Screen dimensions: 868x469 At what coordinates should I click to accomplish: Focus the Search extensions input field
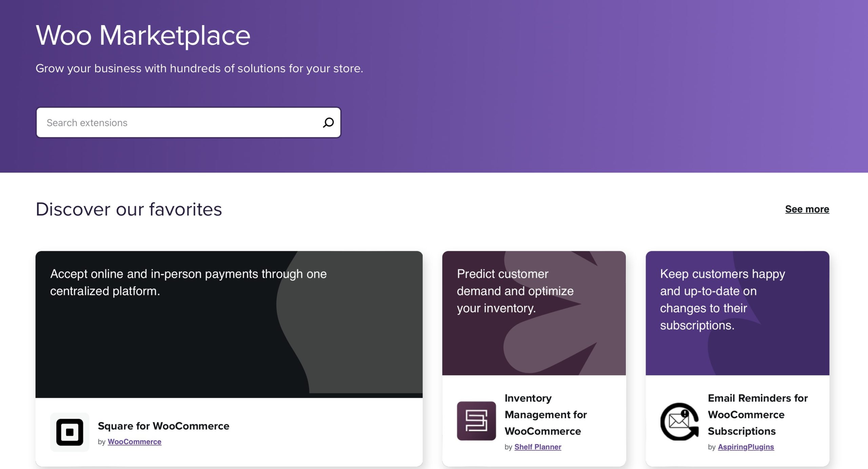click(180, 122)
